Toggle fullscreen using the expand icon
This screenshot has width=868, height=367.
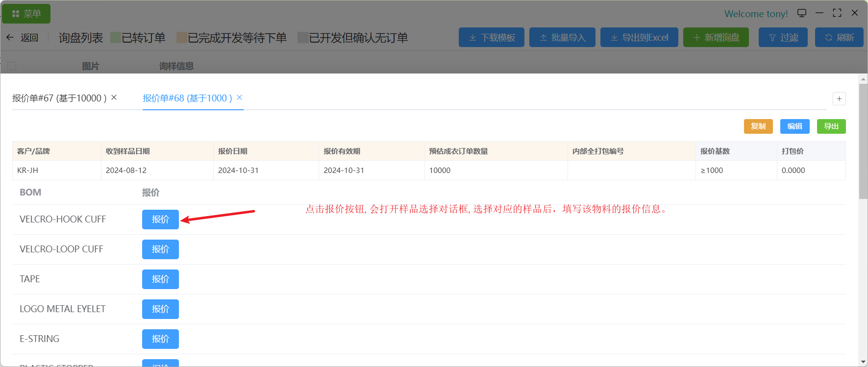pyautogui.click(x=837, y=13)
